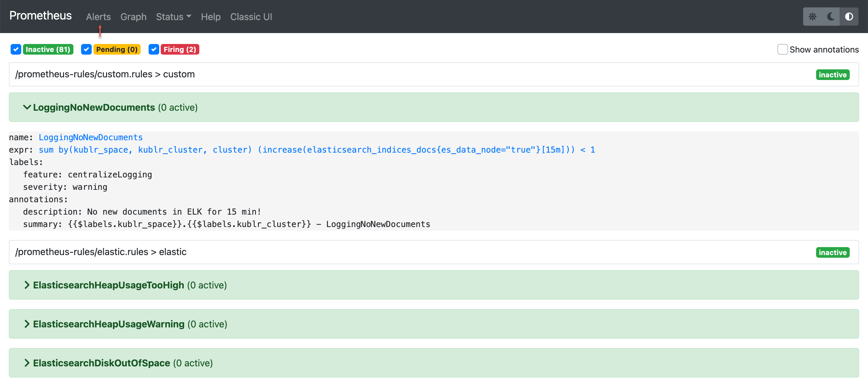Switch to dark theme moon icon
The height and width of the screenshot is (382, 868).
[831, 17]
